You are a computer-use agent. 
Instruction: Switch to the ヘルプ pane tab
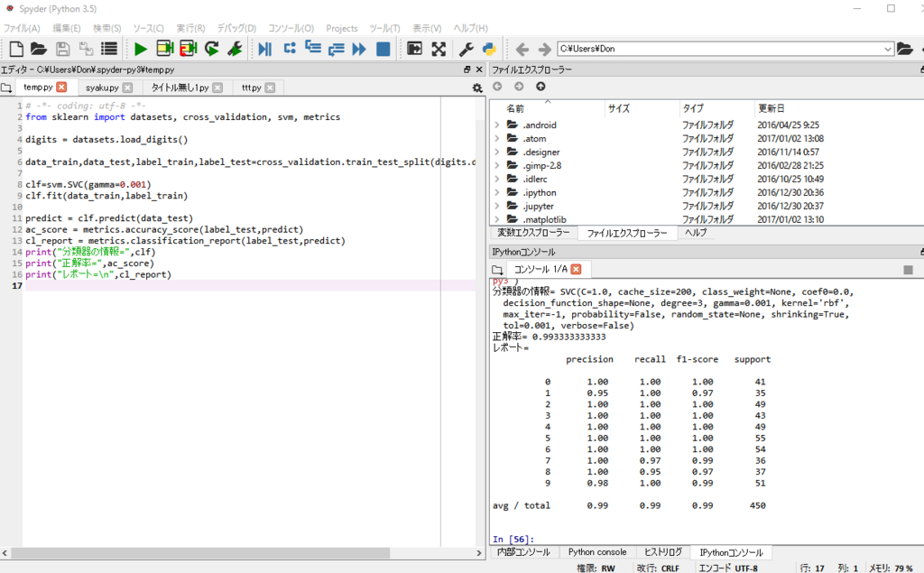point(696,233)
